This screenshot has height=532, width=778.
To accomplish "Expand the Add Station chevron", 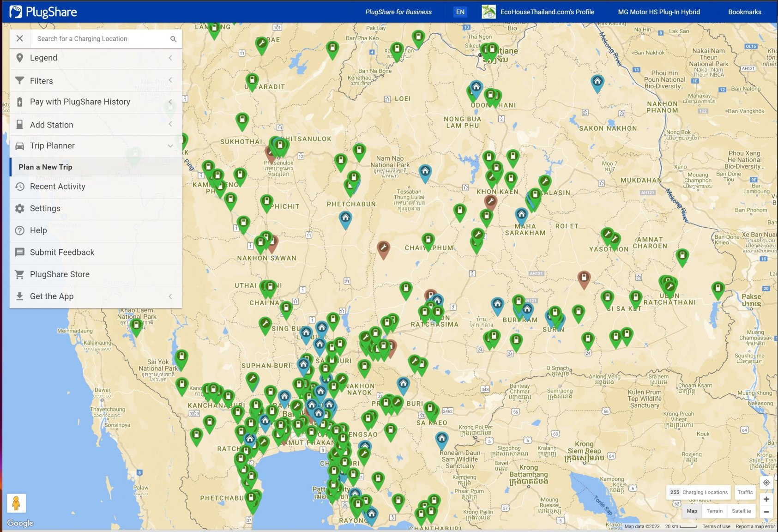I will point(170,124).
